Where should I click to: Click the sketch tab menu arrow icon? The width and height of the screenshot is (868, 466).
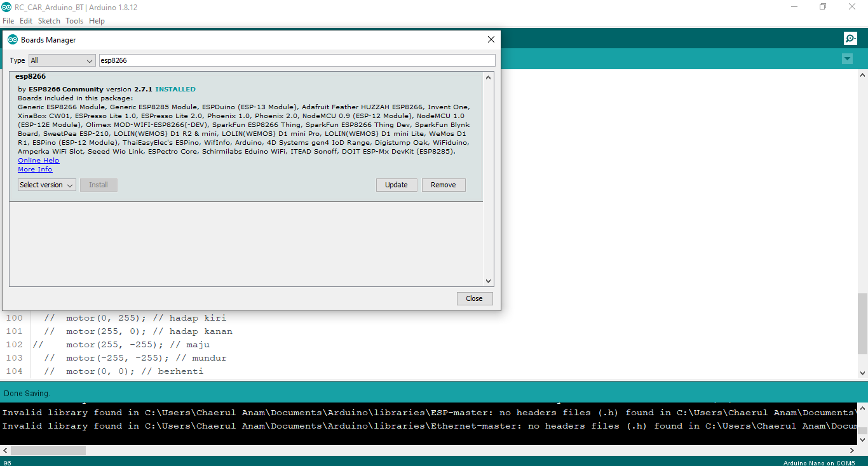point(847,59)
